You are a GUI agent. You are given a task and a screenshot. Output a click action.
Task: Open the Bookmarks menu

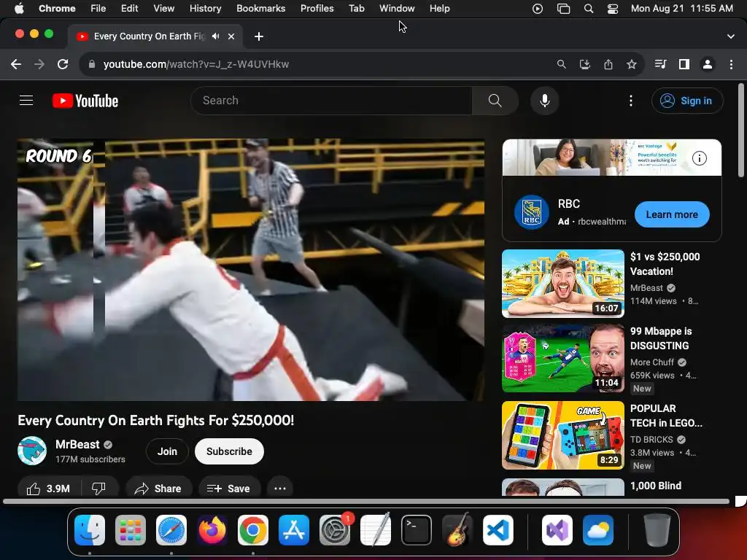[260, 8]
